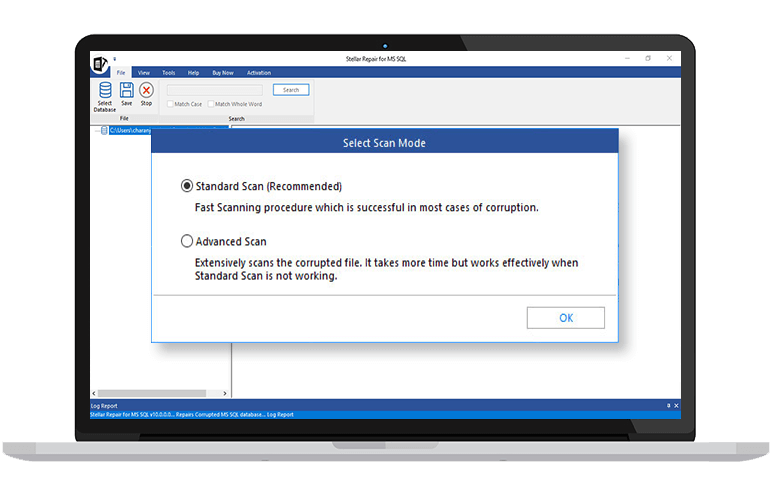Open the Activation tab
Image resolution: width=772 pixels, height=488 pixels.
tap(259, 72)
